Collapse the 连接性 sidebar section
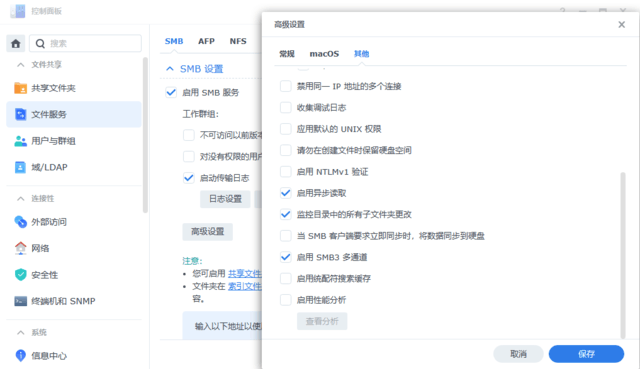The width and height of the screenshot is (640, 369). 20,198
